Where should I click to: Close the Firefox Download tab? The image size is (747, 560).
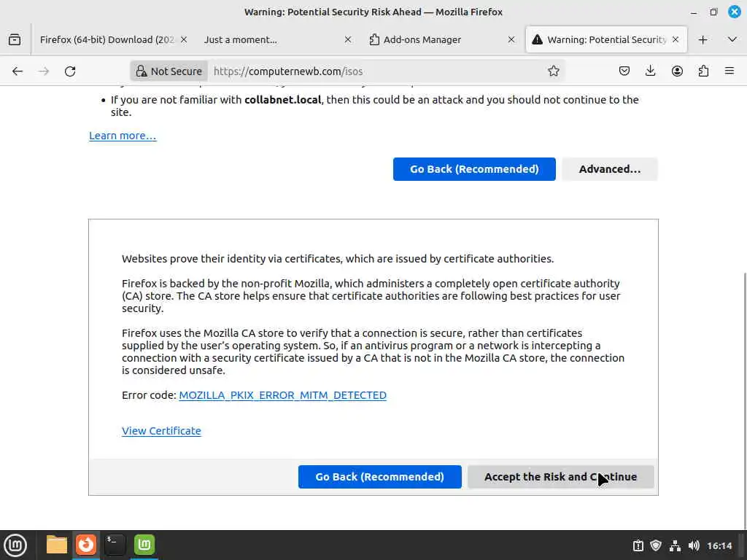click(x=184, y=39)
